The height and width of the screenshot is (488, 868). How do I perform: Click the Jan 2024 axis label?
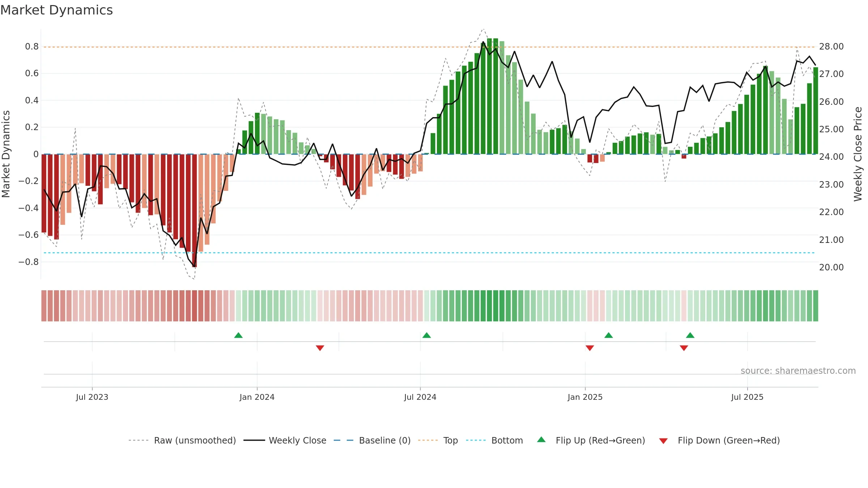[257, 397]
